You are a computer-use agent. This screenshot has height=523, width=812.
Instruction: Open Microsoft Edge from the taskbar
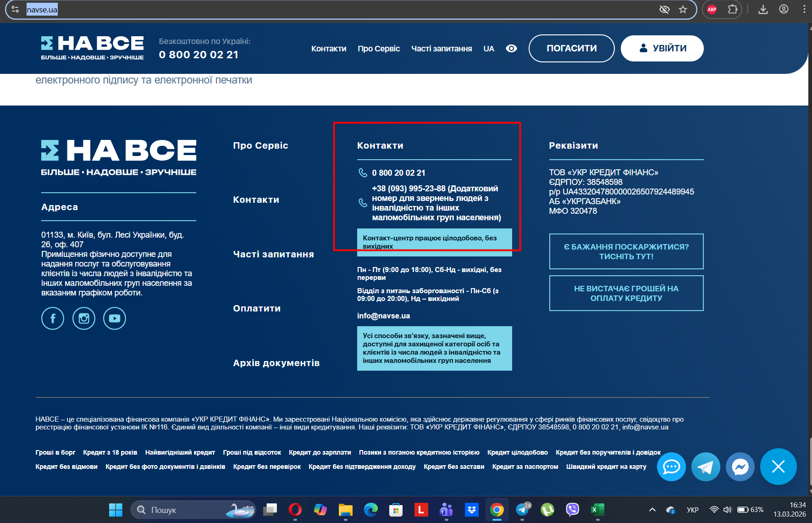370,510
